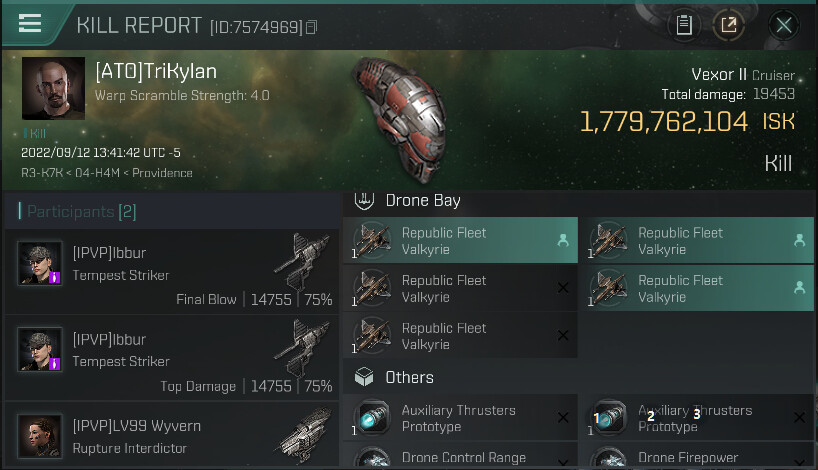Screen dimensions: 818x470
Task: Click the Others cube icon
Action: click(365, 378)
